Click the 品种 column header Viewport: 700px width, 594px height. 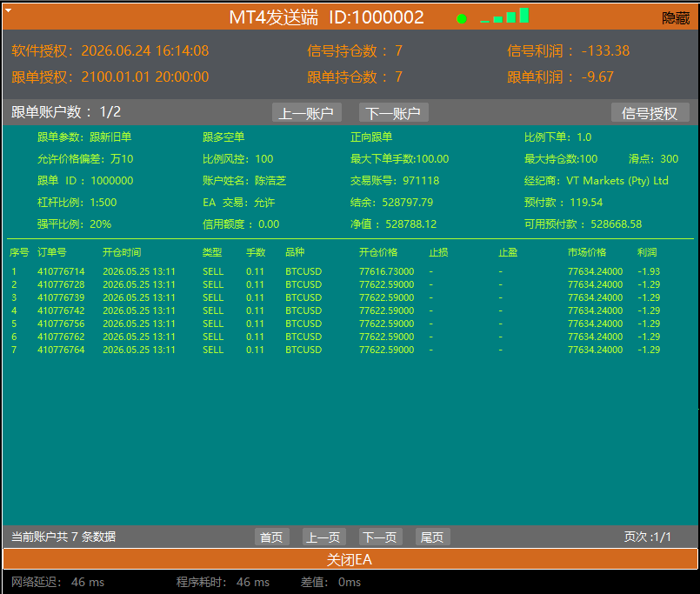(x=295, y=252)
